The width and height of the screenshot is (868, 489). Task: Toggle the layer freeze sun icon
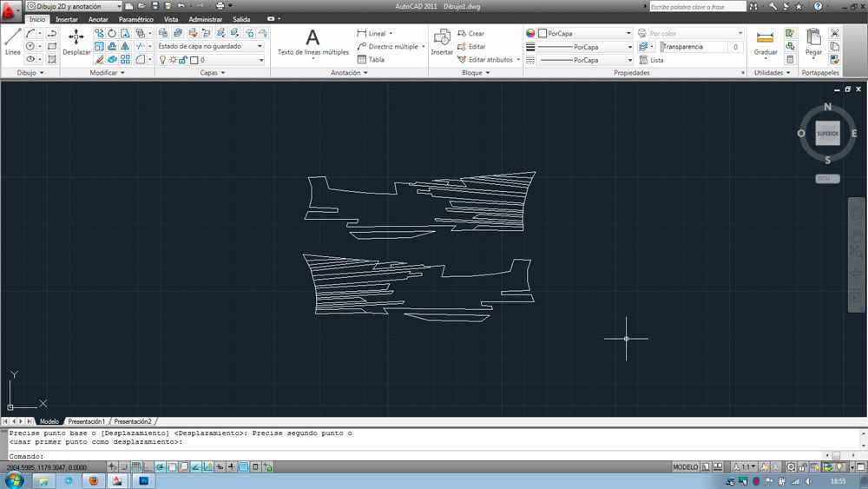click(173, 60)
